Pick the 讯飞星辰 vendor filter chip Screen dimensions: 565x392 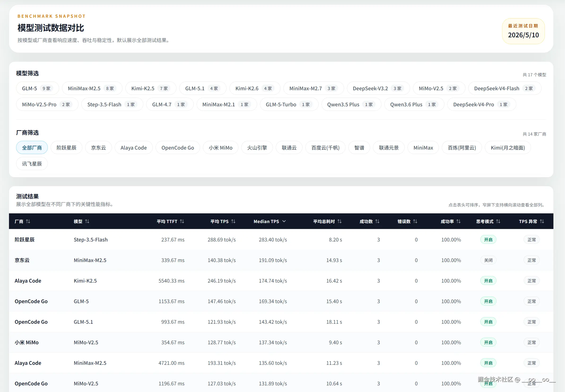point(32,164)
